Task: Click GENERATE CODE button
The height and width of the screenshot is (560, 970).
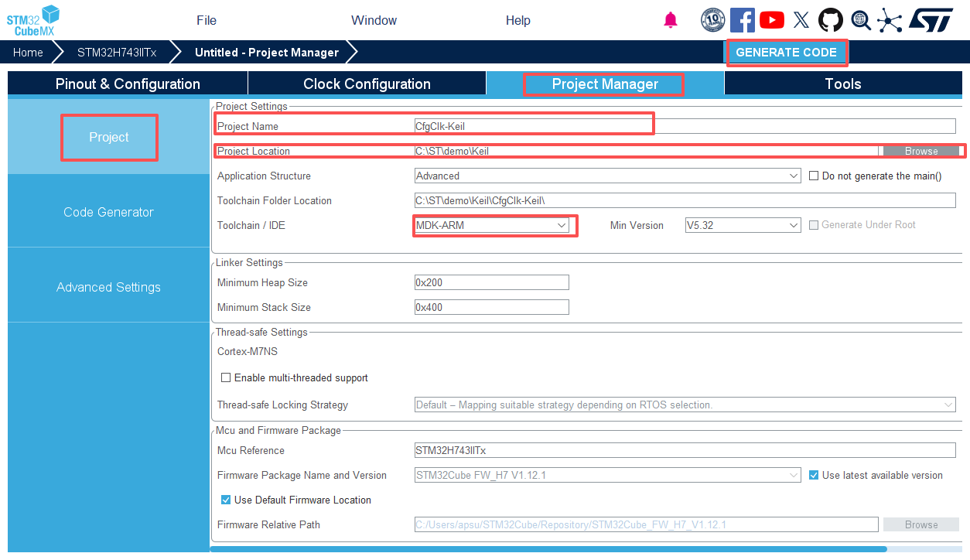Action: click(x=786, y=53)
